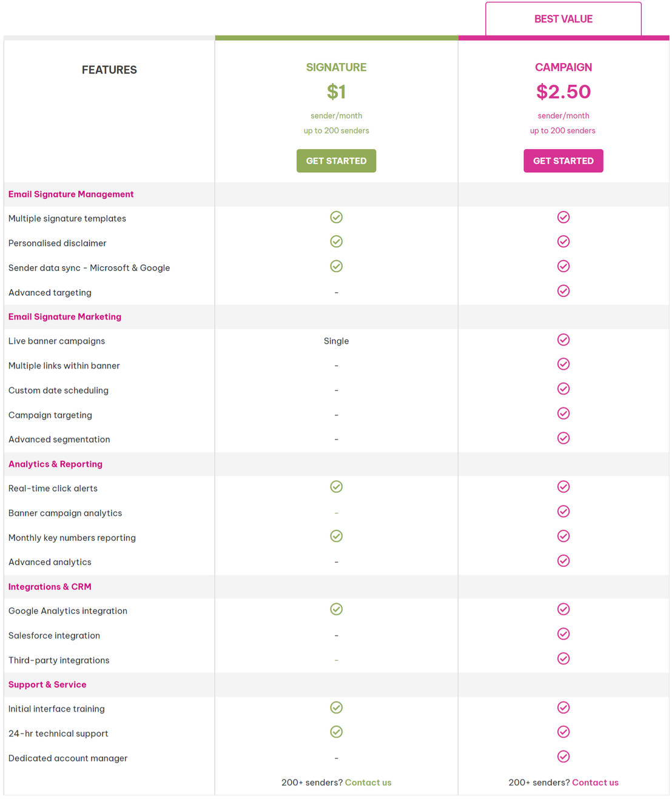The width and height of the screenshot is (672, 799).
Task: Click Signature checkmark for Multiple signature templates
Action: [x=336, y=217]
